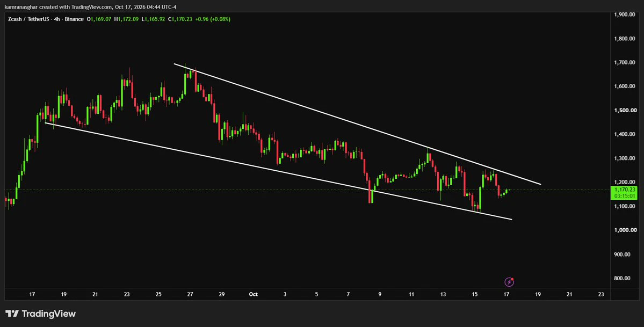Screen dimensions: 644x327
Task: Click the purple lightning bolt icon
Action: pos(509,282)
